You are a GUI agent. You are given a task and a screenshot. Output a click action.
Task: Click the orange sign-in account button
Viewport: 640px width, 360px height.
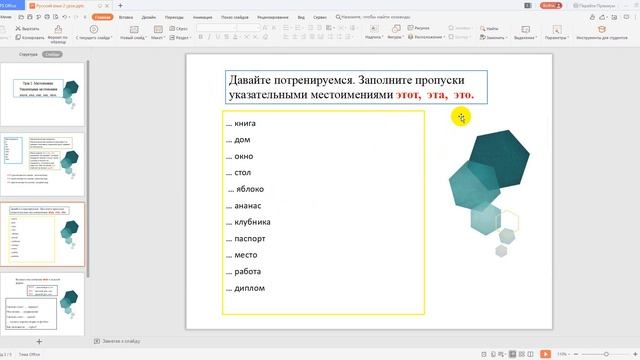(551, 6)
